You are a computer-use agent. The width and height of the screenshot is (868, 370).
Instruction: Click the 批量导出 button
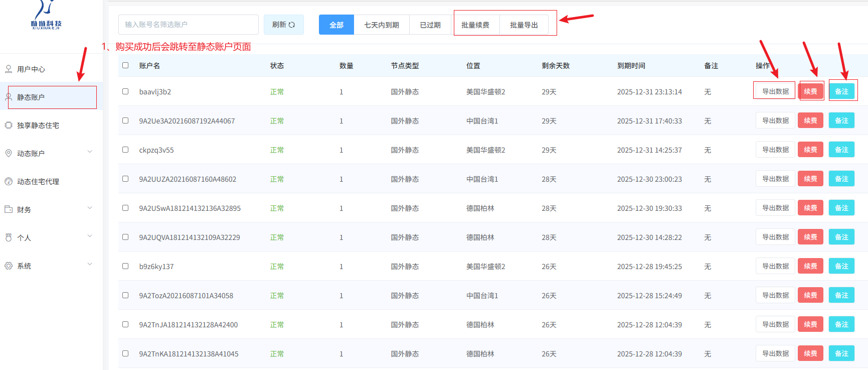pyautogui.click(x=524, y=25)
